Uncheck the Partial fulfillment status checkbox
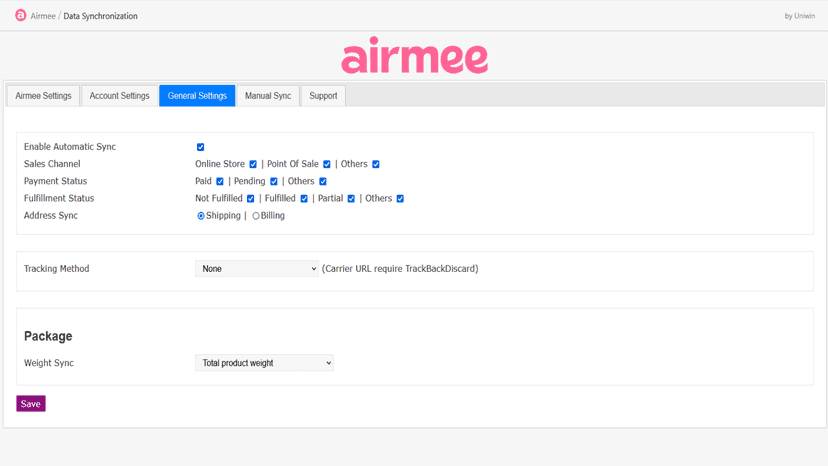 pos(351,199)
